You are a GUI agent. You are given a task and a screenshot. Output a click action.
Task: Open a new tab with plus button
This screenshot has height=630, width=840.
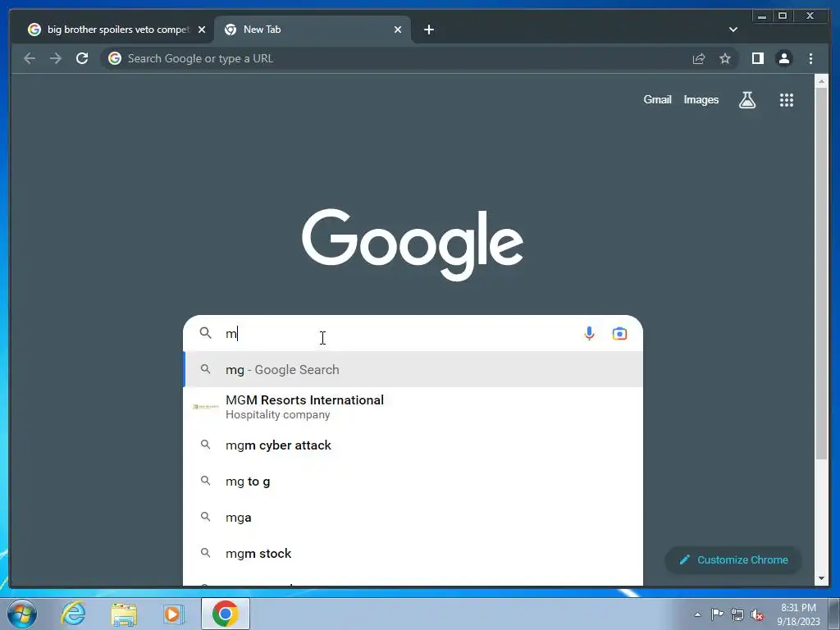[x=428, y=30]
